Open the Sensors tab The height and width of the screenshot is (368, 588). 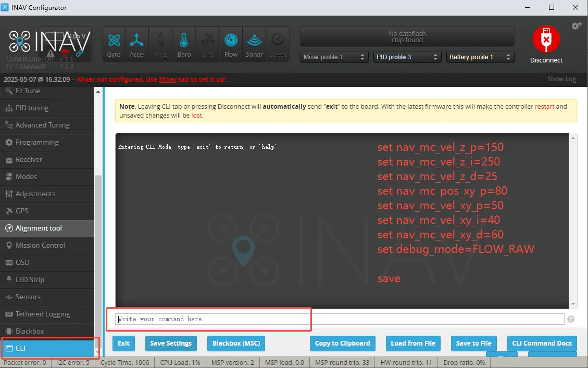[x=47, y=297]
